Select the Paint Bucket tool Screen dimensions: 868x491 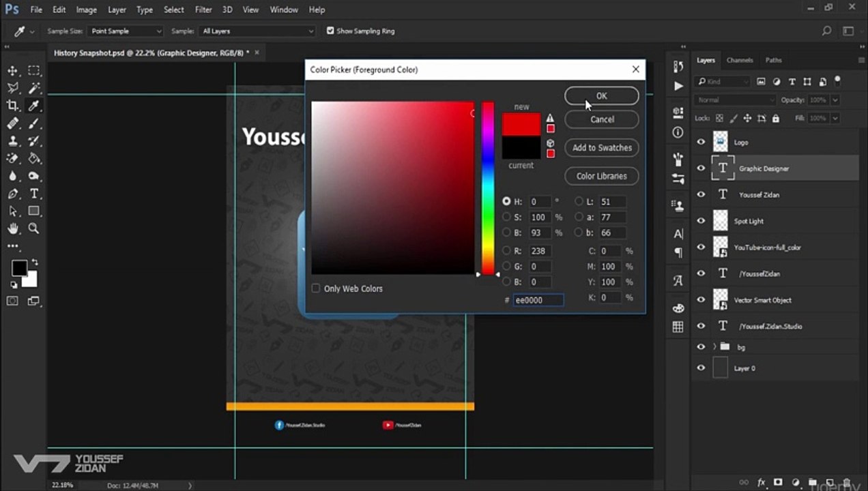[33, 158]
